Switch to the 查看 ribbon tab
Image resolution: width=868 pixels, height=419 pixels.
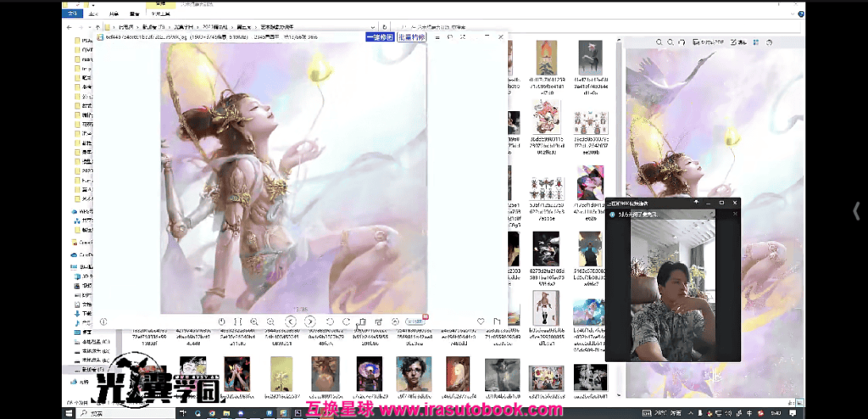tap(133, 15)
